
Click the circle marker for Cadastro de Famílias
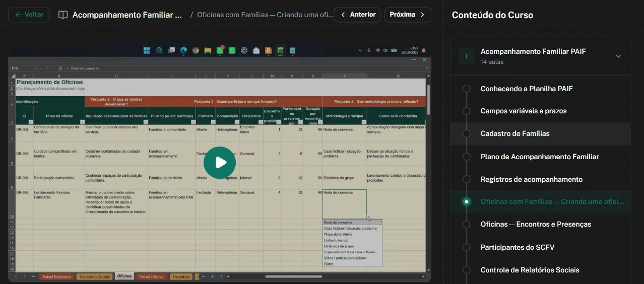pos(467,133)
